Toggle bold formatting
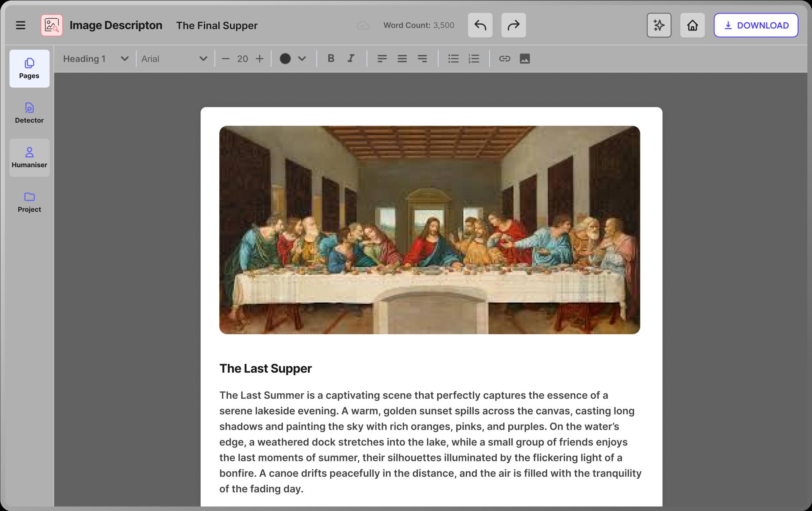Viewport: 812px width, 511px height. (331, 59)
